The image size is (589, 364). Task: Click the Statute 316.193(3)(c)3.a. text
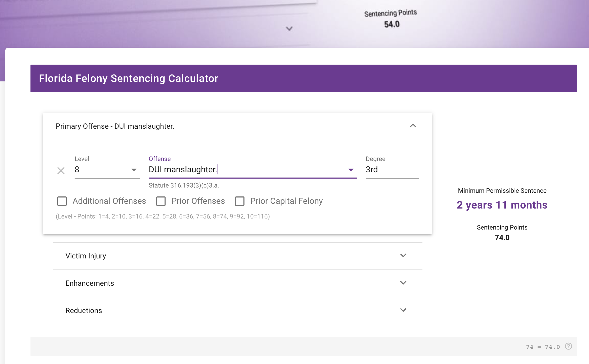click(x=184, y=185)
